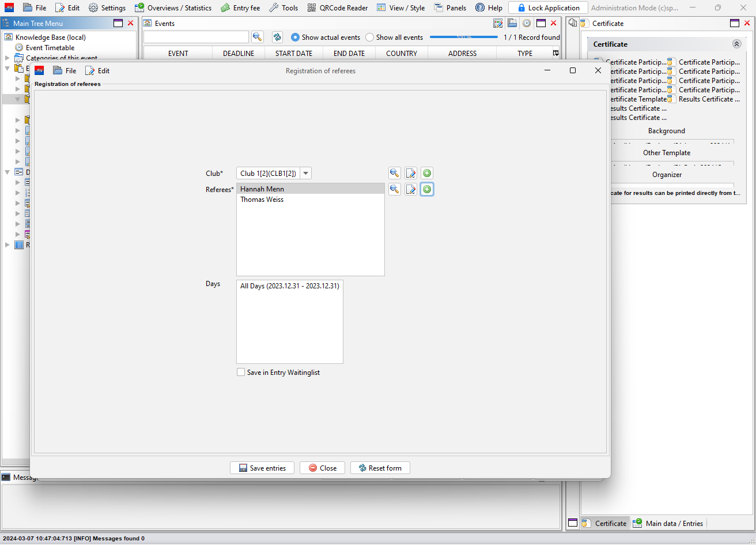
Task: Open the View / Style menu
Action: point(400,7)
